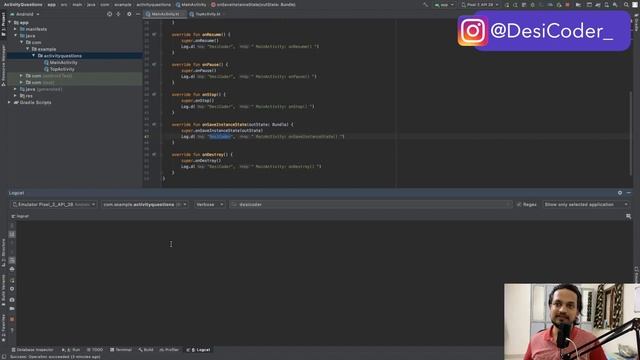Open MainActivity in project tree
The width and height of the screenshot is (640, 360).
(63, 62)
